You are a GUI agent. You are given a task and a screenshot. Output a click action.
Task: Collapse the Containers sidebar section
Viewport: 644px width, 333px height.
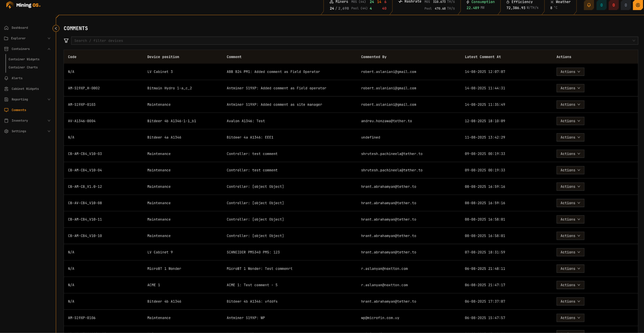click(20, 49)
